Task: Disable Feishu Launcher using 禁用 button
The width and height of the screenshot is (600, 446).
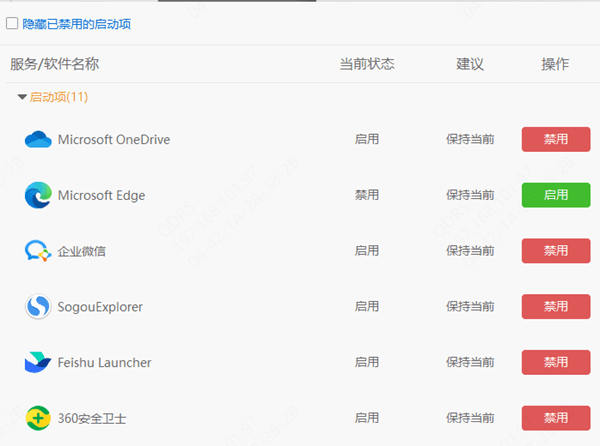Action: 556,362
